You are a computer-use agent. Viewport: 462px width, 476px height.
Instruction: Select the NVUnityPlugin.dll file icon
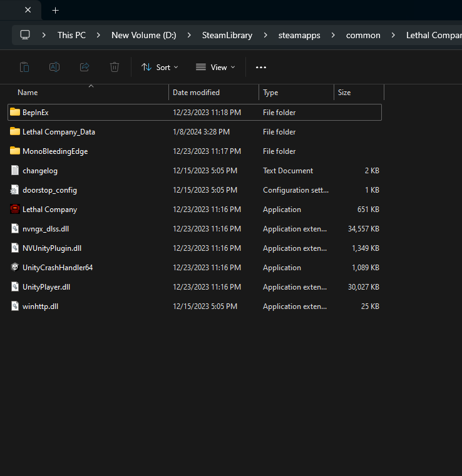(15, 248)
